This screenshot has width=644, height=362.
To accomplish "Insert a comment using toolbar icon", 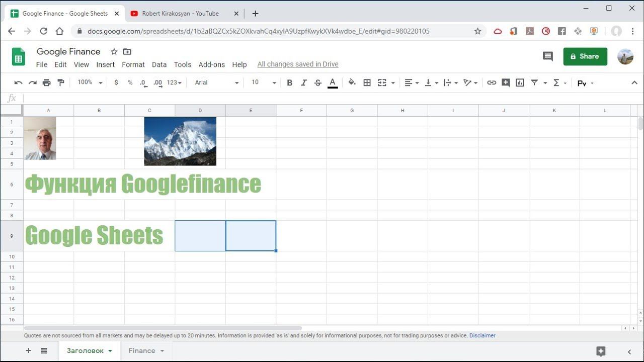I will click(x=506, y=83).
